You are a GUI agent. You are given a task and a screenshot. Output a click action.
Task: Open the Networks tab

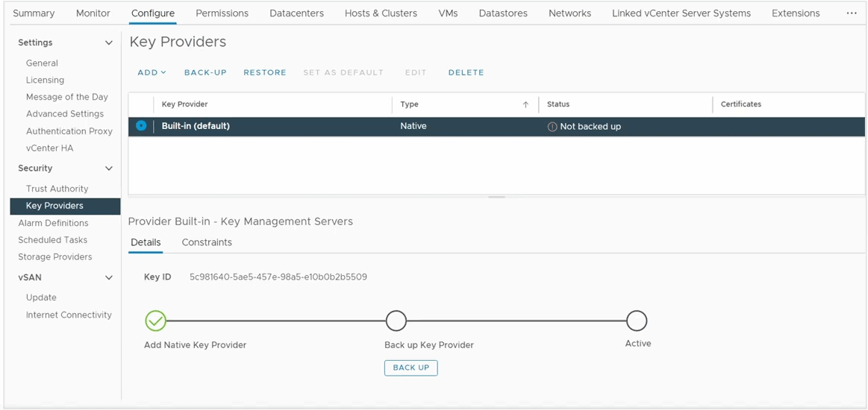coord(569,13)
